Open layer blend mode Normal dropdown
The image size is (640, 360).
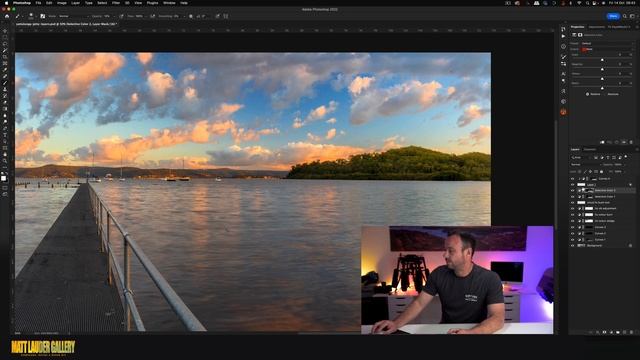click(586, 164)
